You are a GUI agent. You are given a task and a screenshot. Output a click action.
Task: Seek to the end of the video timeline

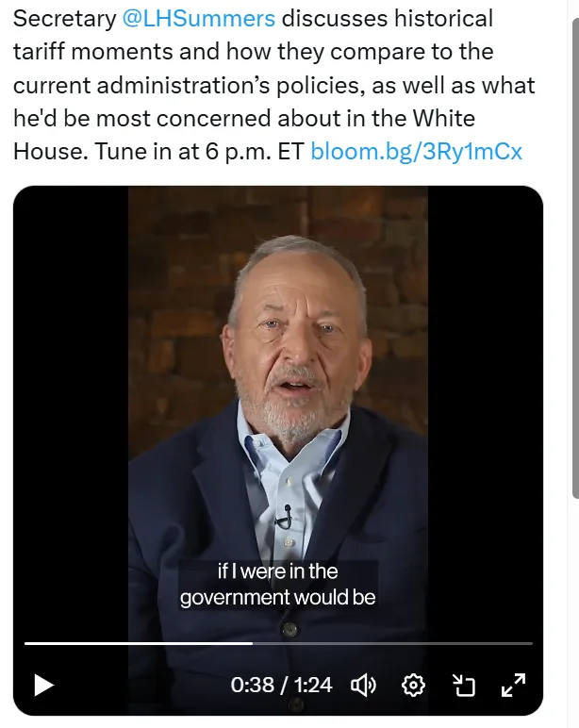tap(530, 643)
